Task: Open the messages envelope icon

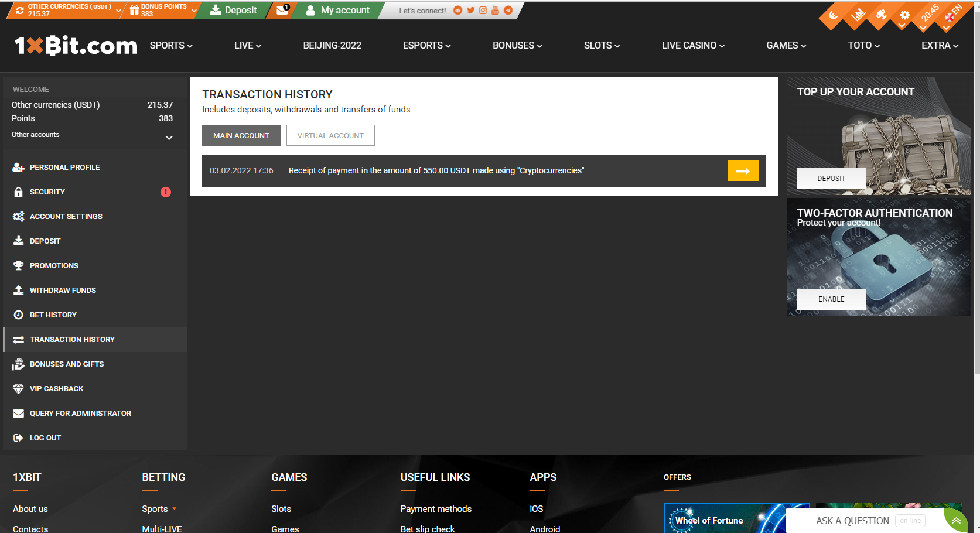Action: click(x=283, y=10)
